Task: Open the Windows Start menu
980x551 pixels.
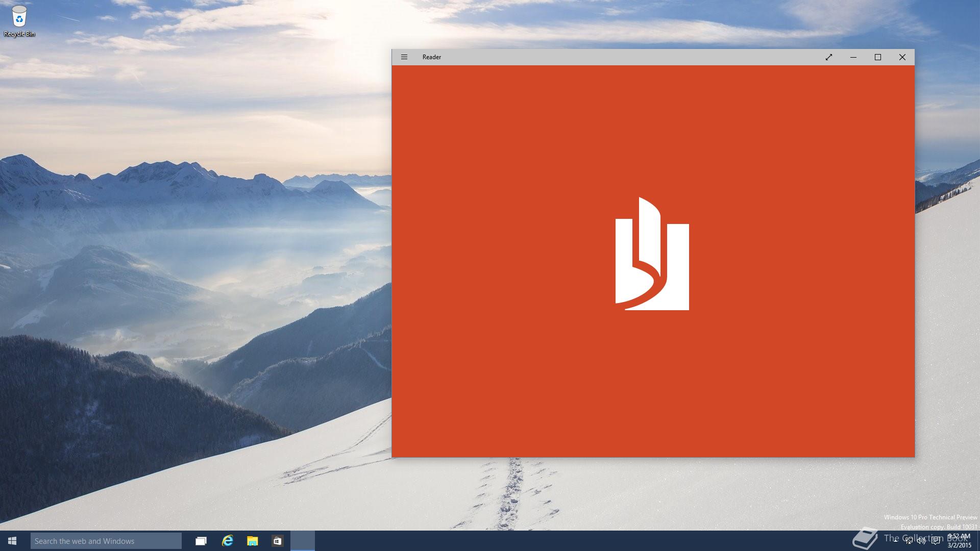Action: pos(12,541)
